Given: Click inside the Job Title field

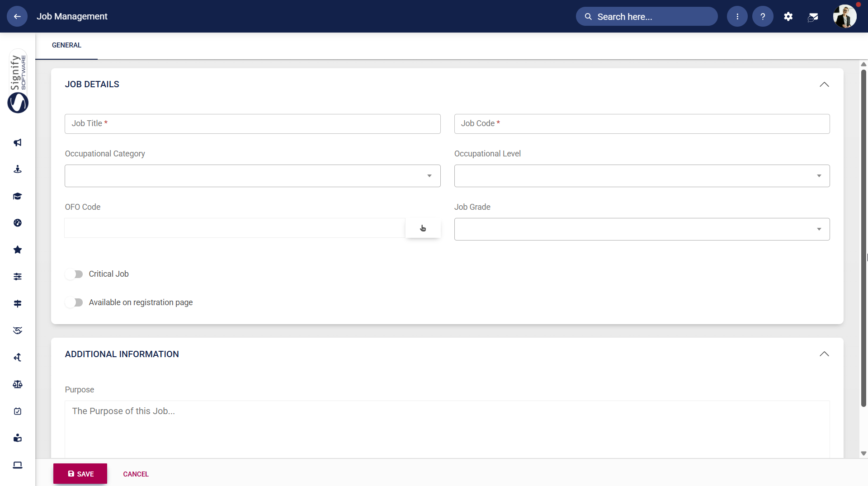Looking at the screenshot, I should 253,123.
